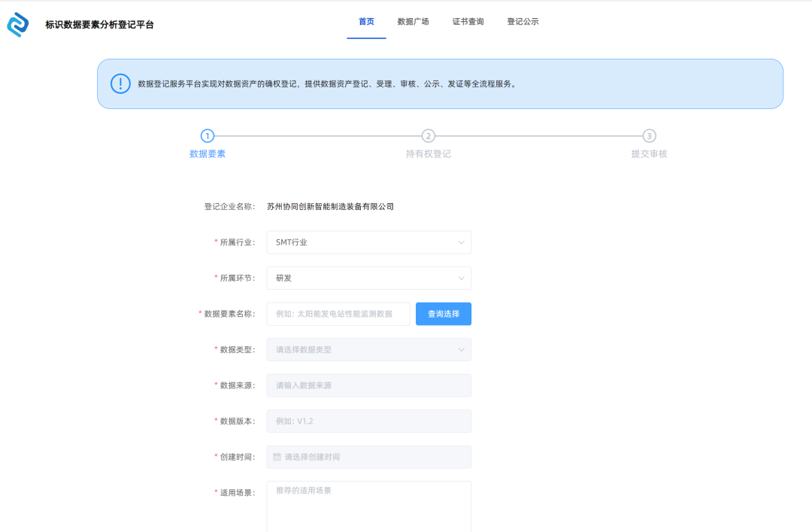Click the 适用场景 text area

(368, 504)
